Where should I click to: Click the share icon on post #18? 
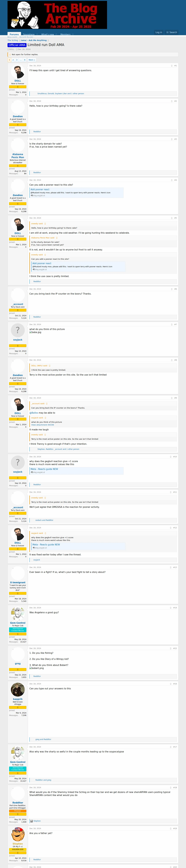171,787
